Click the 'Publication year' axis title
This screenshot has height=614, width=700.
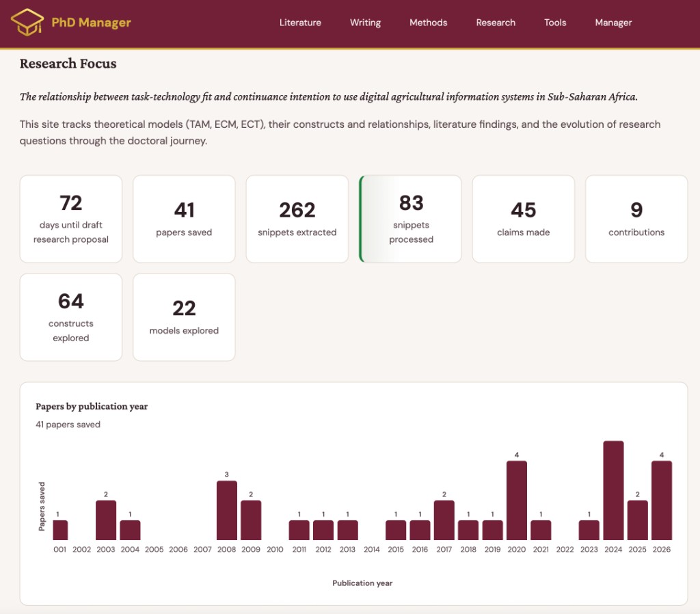(362, 583)
